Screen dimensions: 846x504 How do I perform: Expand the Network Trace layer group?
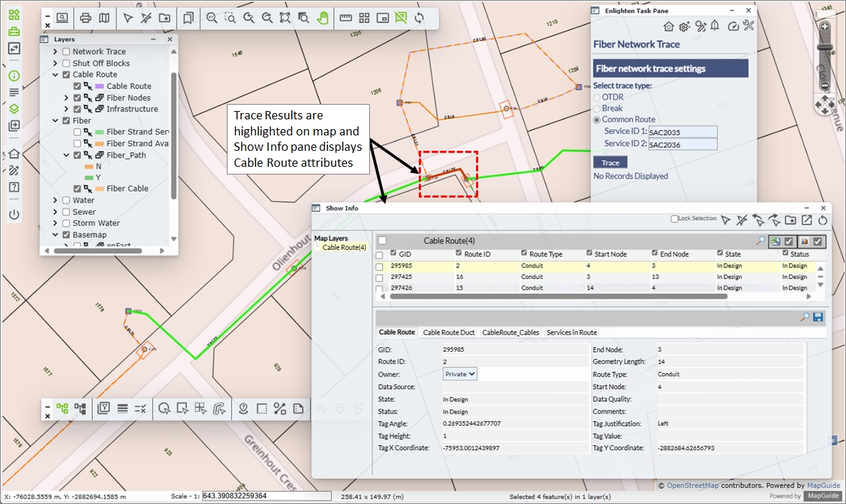[x=55, y=52]
